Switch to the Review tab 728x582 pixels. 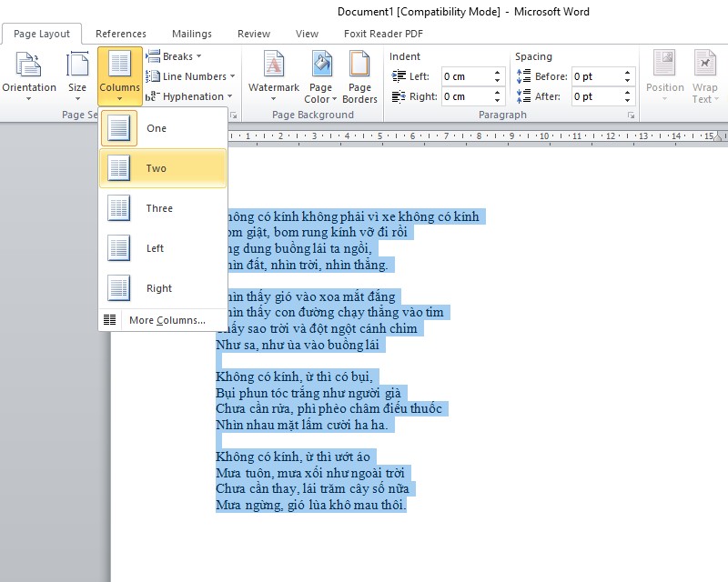click(x=254, y=34)
